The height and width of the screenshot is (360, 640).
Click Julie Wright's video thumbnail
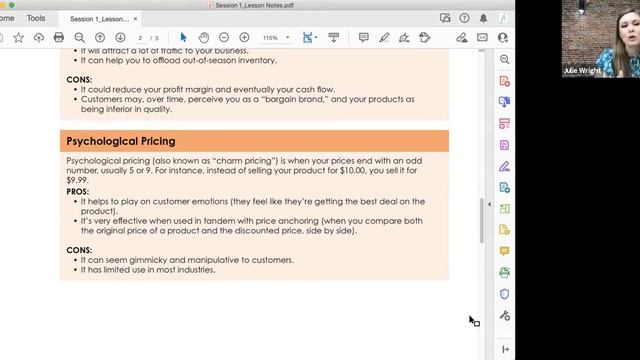[601, 39]
